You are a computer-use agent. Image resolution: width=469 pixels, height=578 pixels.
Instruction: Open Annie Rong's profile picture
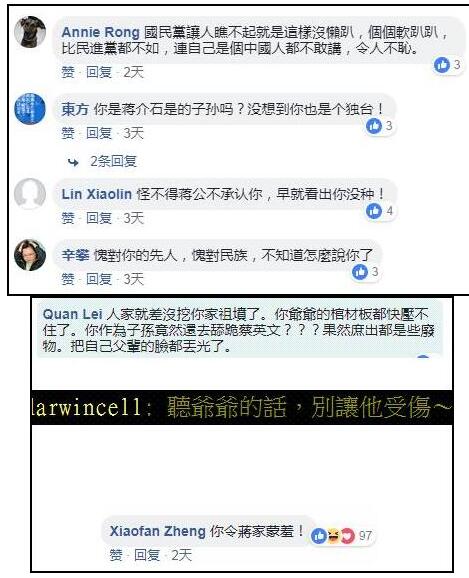click(30, 32)
